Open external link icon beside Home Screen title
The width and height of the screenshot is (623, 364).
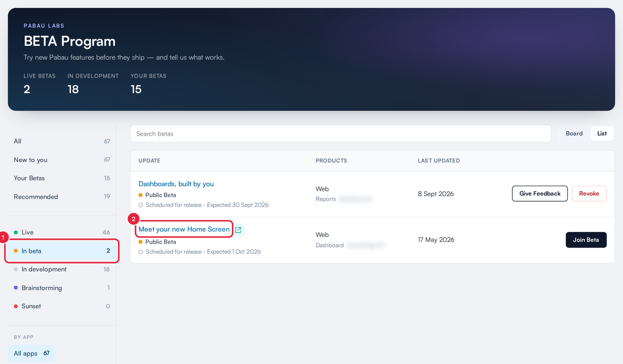click(238, 230)
